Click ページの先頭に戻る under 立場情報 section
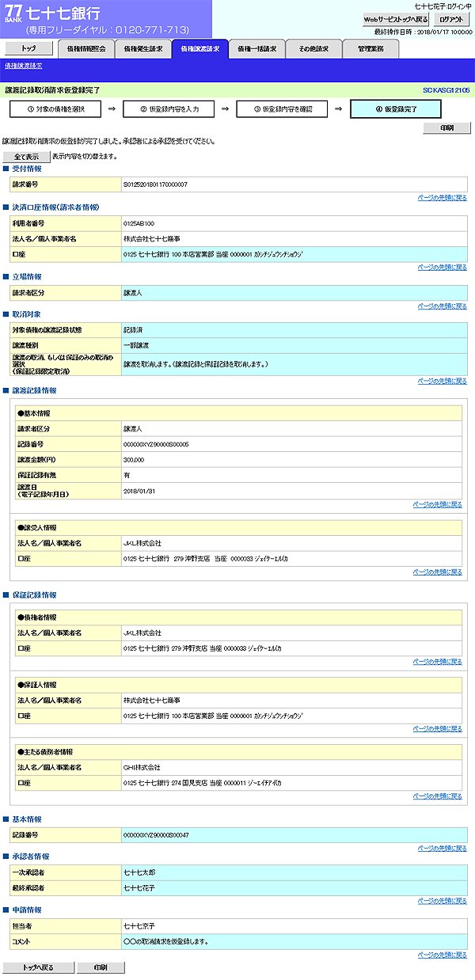The width and height of the screenshot is (475, 980). pyautogui.click(x=442, y=305)
